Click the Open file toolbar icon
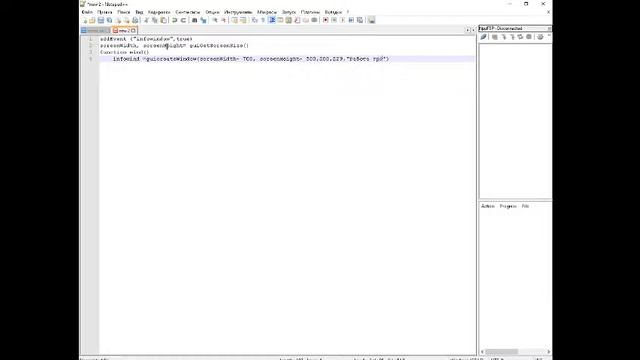 pos(92,20)
